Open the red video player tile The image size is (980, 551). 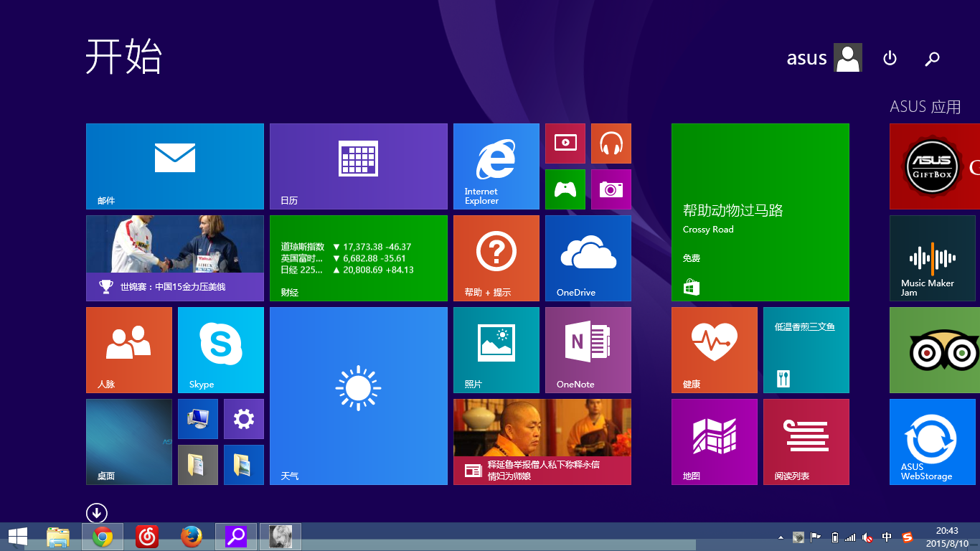pos(565,143)
